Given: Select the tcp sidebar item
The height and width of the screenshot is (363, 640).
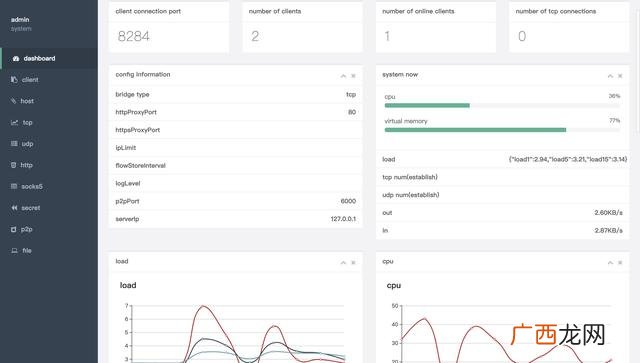Looking at the screenshot, I should 49,122.
